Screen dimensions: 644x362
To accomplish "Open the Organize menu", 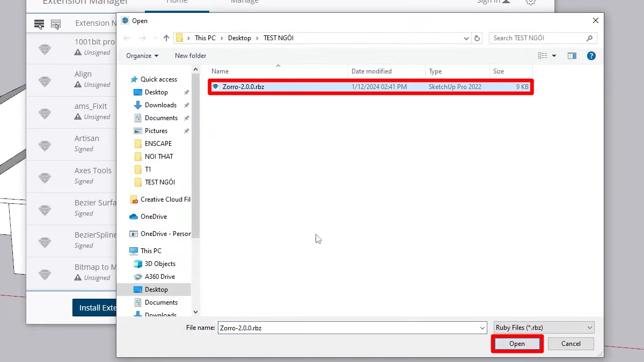I will coord(142,56).
